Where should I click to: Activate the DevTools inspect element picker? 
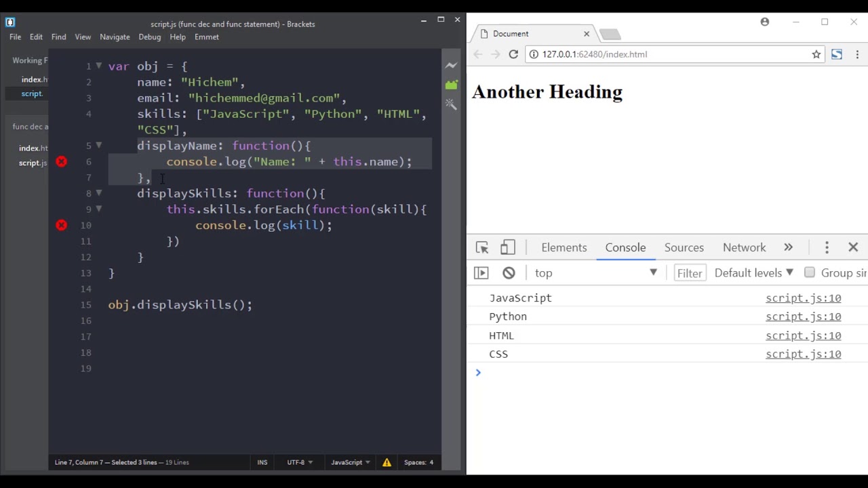click(482, 247)
